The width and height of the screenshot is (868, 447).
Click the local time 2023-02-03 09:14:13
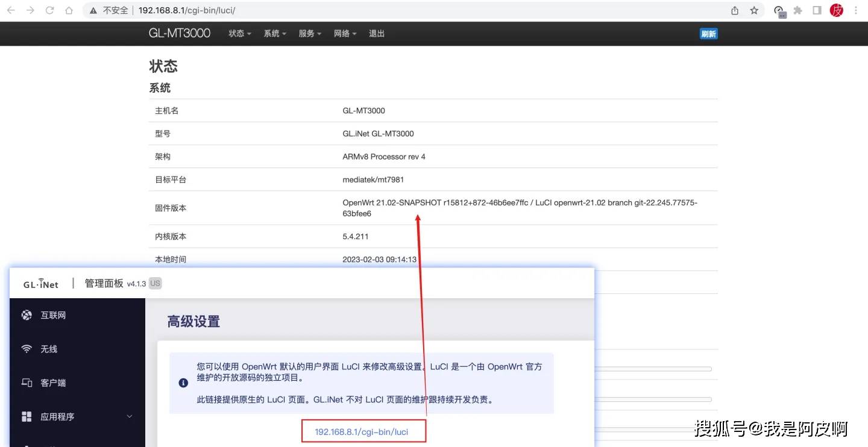tap(380, 260)
